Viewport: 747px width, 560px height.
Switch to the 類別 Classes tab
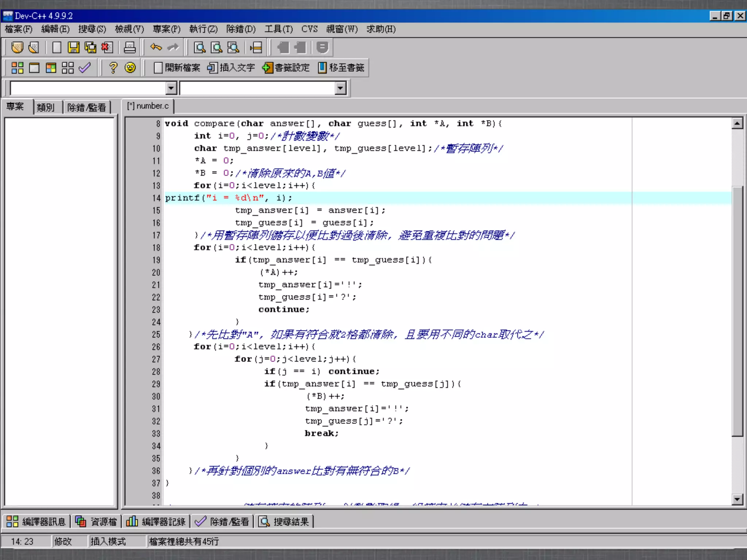(46, 108)
